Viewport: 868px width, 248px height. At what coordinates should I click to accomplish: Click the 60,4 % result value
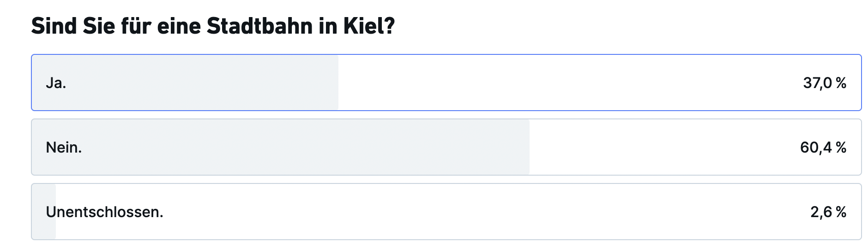pyautogui.click(x=823, y=148)
